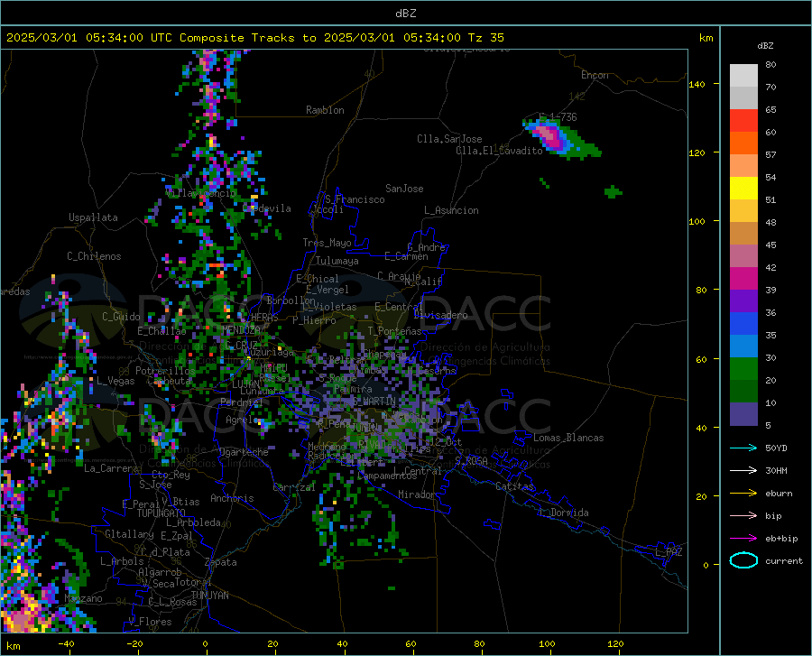
Task: Click the pink bip arrow in legend
Action: (743, 515)
